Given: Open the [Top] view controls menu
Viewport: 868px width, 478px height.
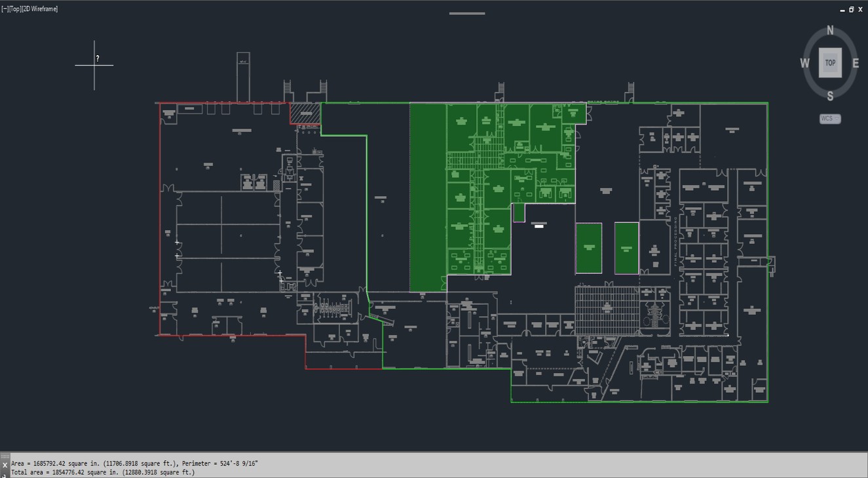Looking at the screenshot, I should point(16,9).
